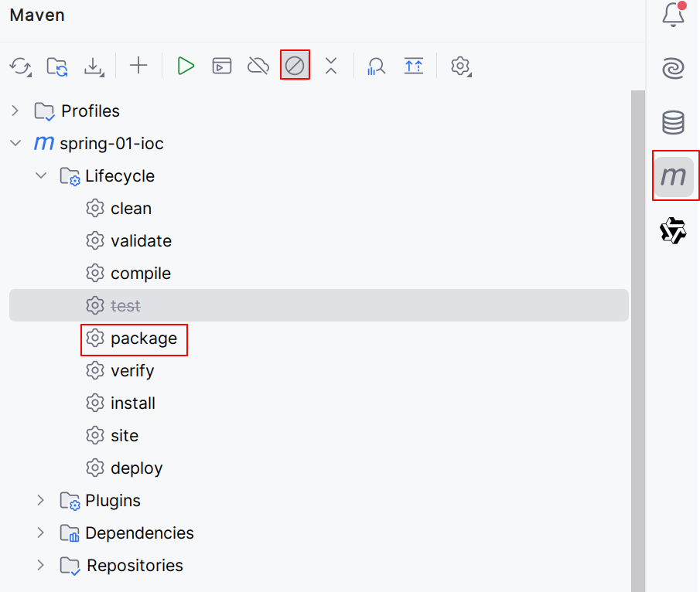The width and height of the screenshot is (700, 592).
Task: Expand the Repositories node
Action: point(41,565)
